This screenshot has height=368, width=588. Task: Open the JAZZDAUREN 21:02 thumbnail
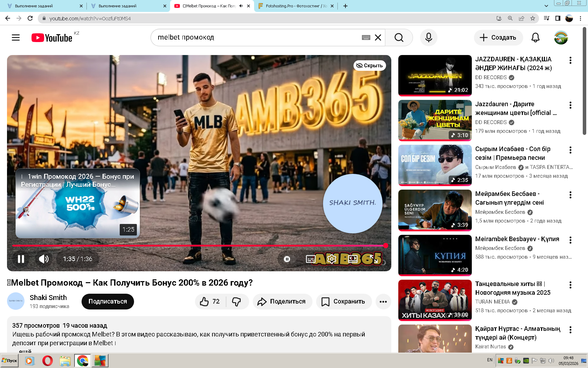(435, 75)
